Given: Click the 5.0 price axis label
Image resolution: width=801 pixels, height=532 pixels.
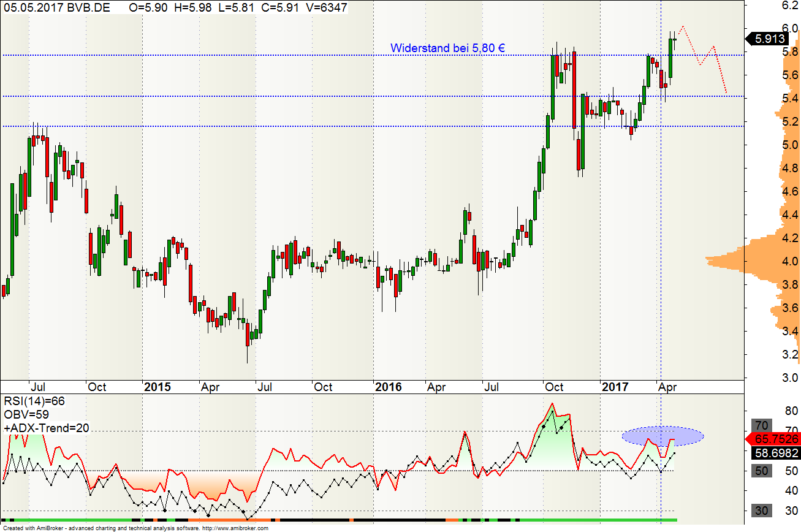Looking at the screenshot, I should tap(790, 145).
